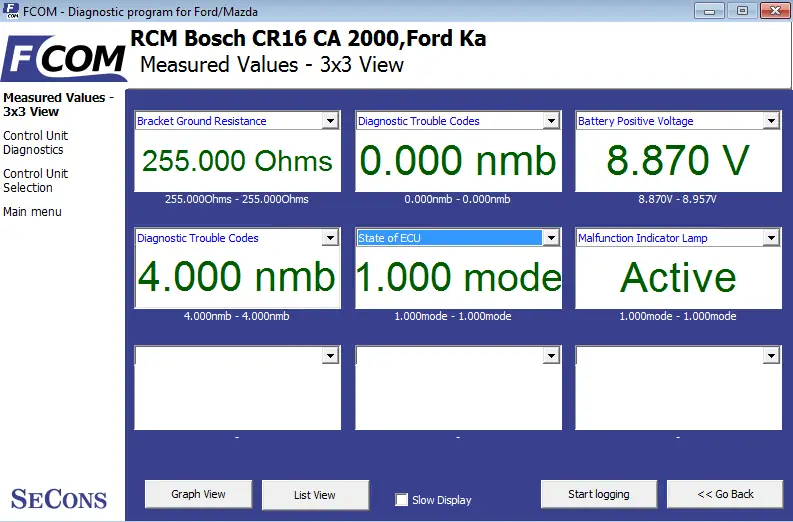The image size is (793, 522).
Task: Expand Bracket Ground Resistance dropdown arrow
Action: pyautogui.click(x=330, y=120)
